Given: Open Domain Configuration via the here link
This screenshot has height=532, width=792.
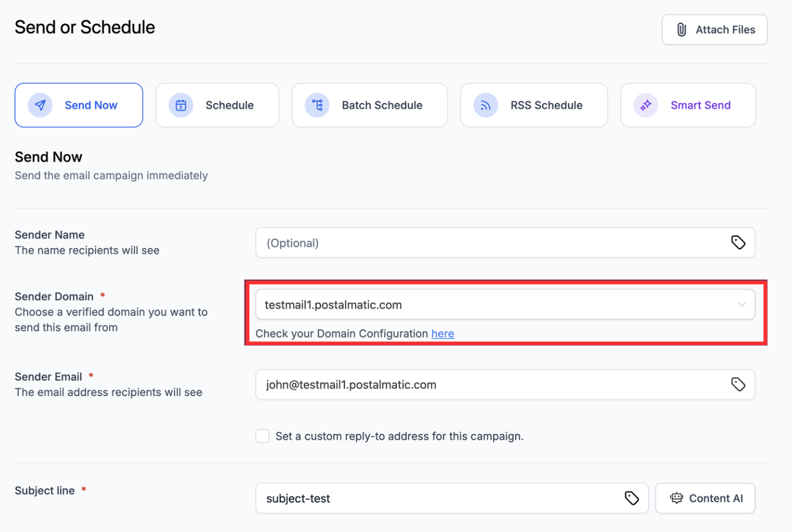Looking at the screenshot, I should click(442, 334).
